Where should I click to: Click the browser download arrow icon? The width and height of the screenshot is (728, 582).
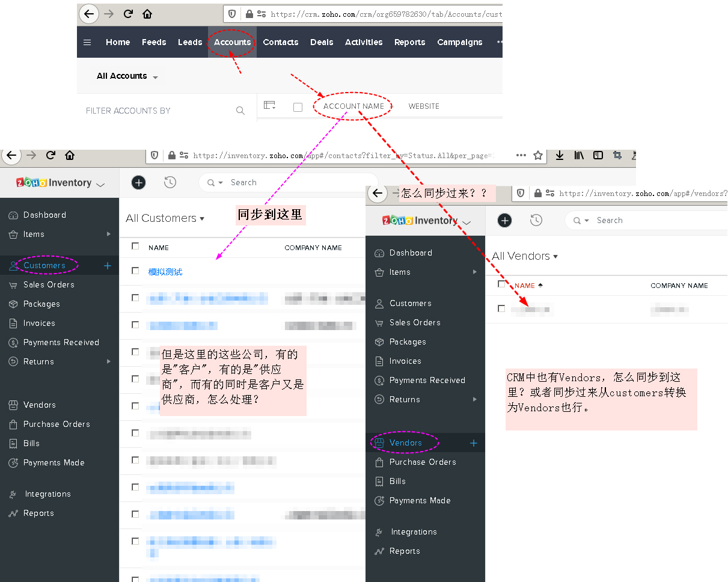[x=559, y=155]
